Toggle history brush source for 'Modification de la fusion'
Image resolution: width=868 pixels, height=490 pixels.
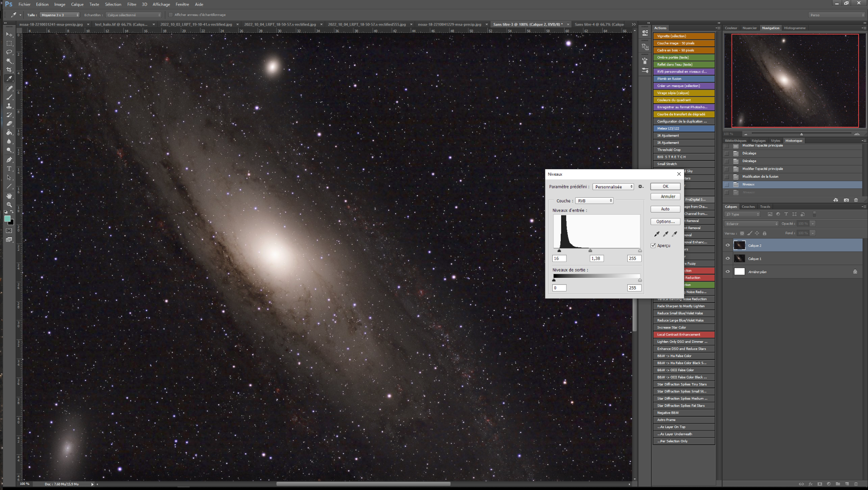(726, 176)
